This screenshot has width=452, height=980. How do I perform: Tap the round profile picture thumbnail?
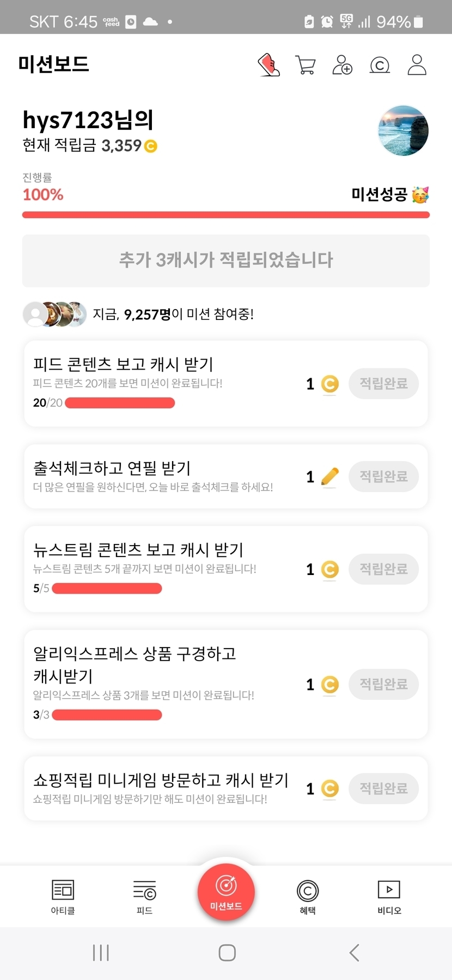(x=403, y=131)
